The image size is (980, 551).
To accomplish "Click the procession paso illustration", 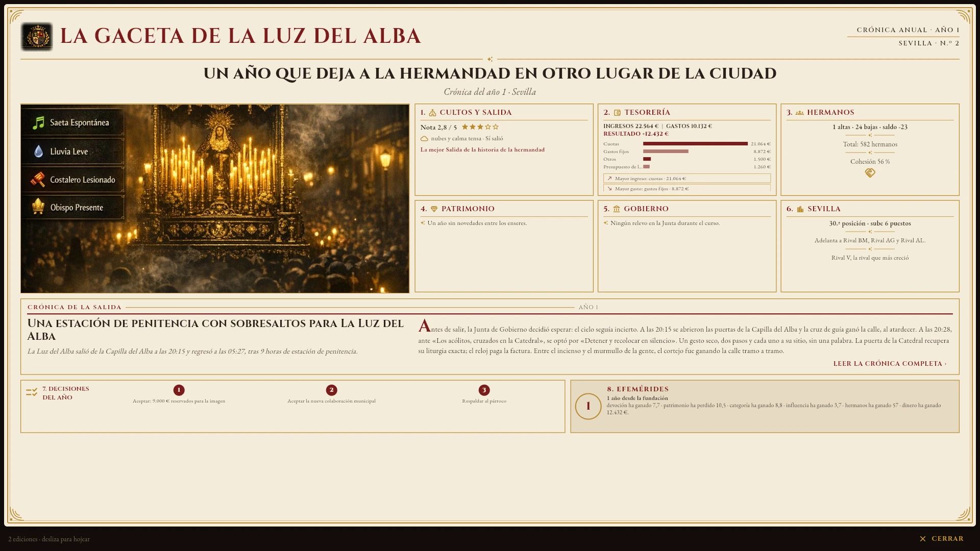I will point(215,198).
